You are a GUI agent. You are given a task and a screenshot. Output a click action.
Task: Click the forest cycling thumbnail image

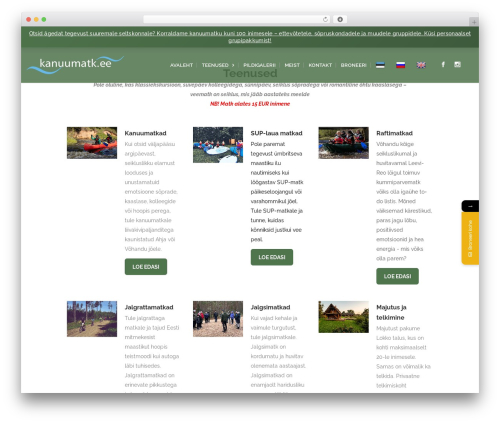pyautogui.click(x=92, y=319)
